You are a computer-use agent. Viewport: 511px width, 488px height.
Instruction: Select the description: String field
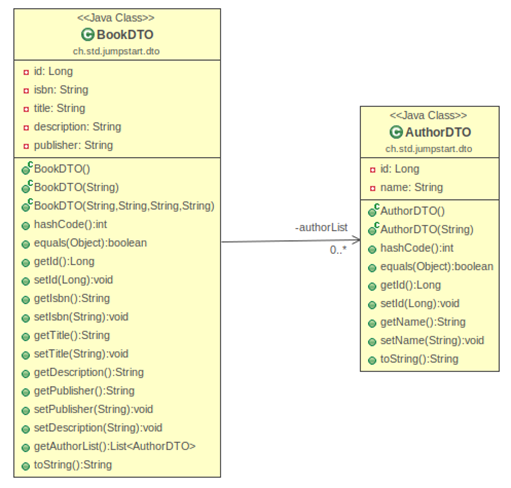[77, 127]
